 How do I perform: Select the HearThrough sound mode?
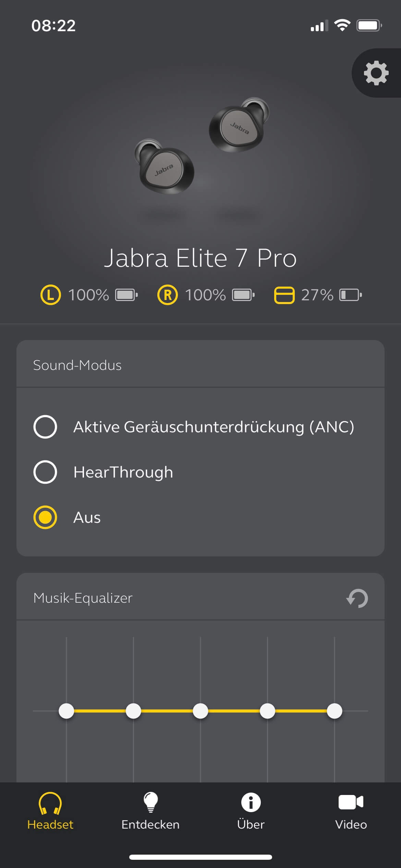[x=45, y=472]
